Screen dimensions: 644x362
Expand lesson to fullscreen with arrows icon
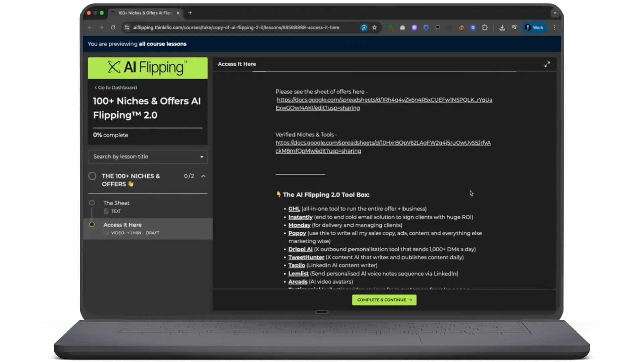(547, 64)
